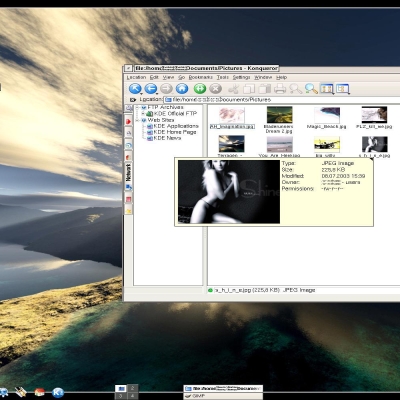This screenshot has height=400, width=400.
Task: Select Bladerunners Dream 2.jpg thumbnail
Action: pos(279,115)
